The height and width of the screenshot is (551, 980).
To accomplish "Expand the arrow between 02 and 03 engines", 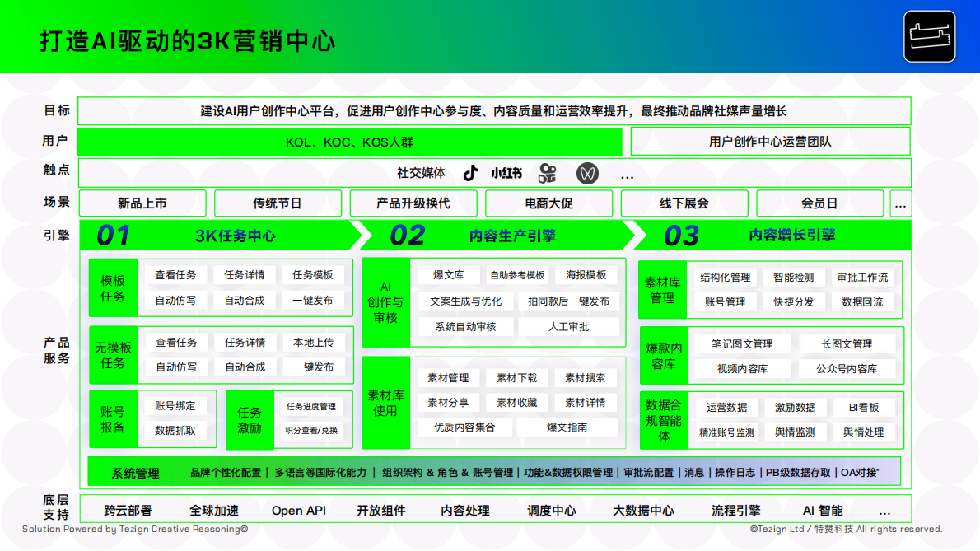I will [637, 236].
